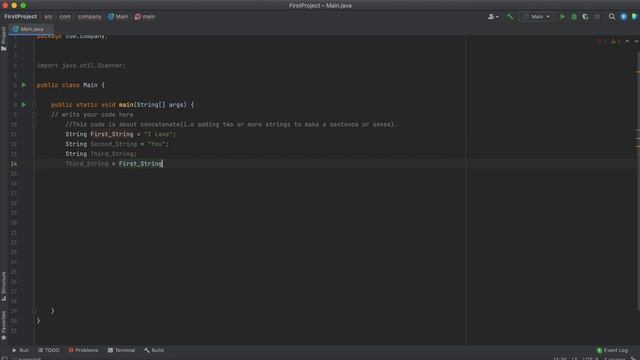Click on 'public class Main {' line
640x360 pixels.
point(71,85)
